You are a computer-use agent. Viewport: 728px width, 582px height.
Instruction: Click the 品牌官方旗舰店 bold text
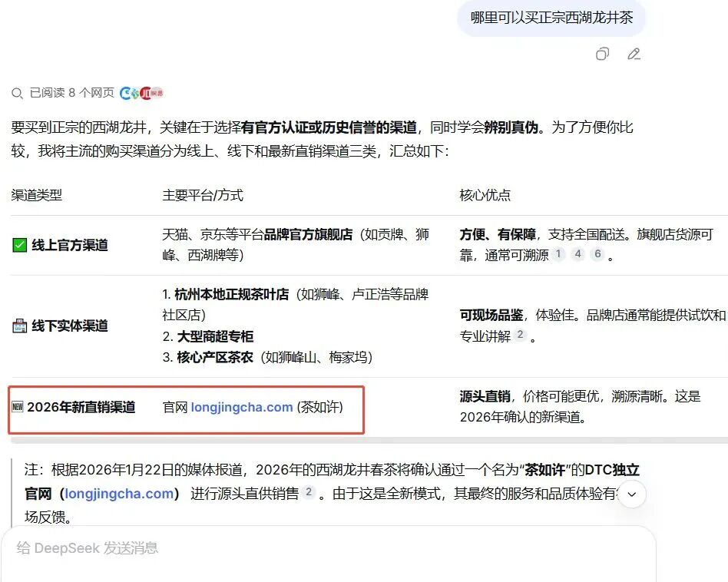(x=308, y=234)
